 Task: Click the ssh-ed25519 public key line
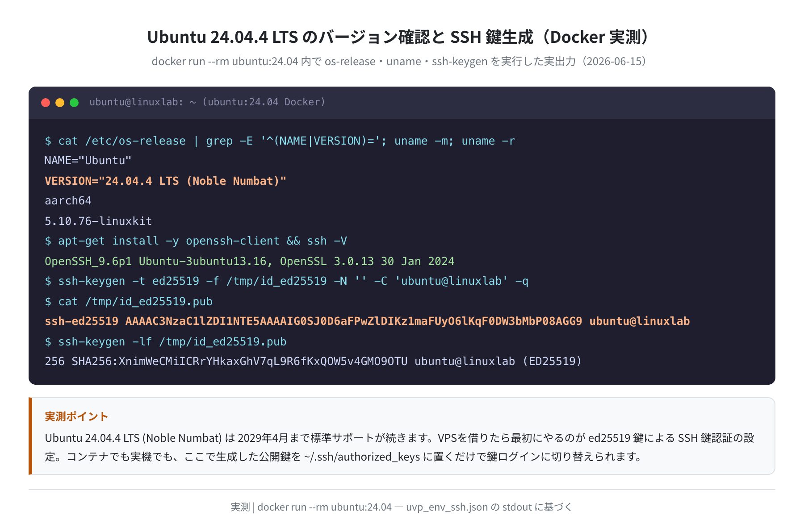pyautogui.click(x=367, y=321)
